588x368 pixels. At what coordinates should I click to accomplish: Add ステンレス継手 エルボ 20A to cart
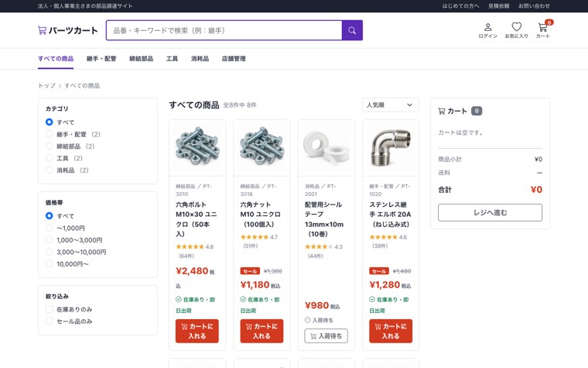[x=391, y=332]
